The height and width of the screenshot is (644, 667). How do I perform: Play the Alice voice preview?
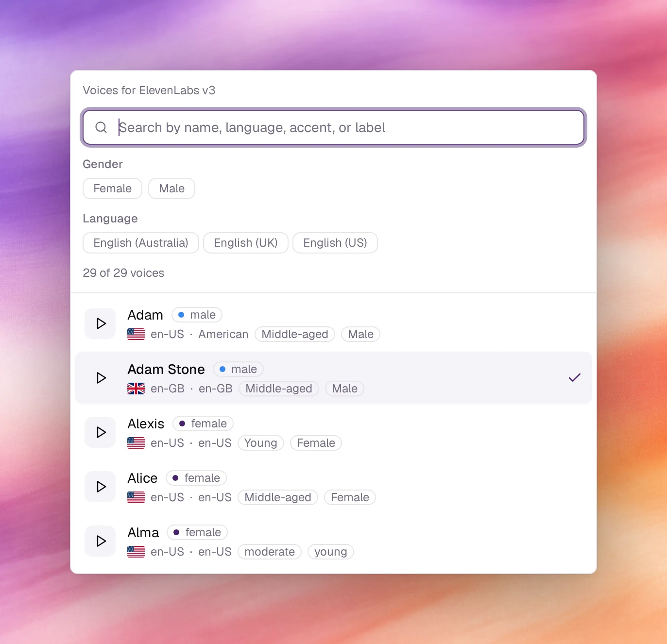tap(101, 487)
